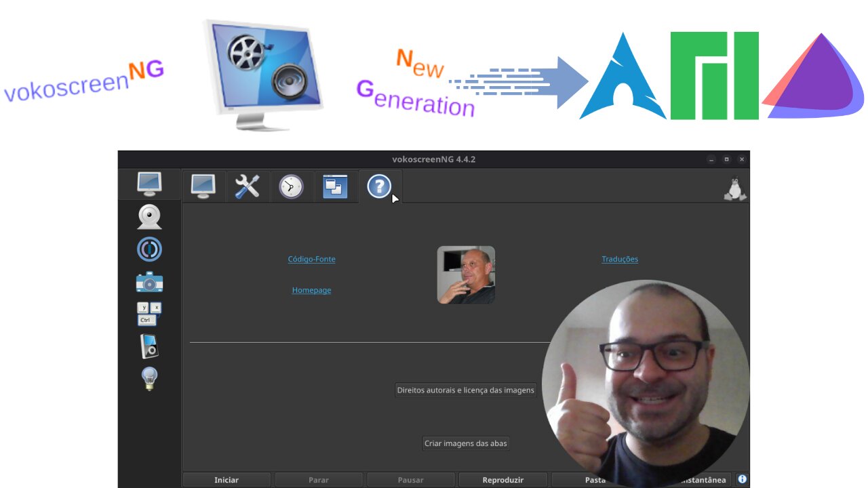Switch to the wrench settings tab

[x=247, y=186]
